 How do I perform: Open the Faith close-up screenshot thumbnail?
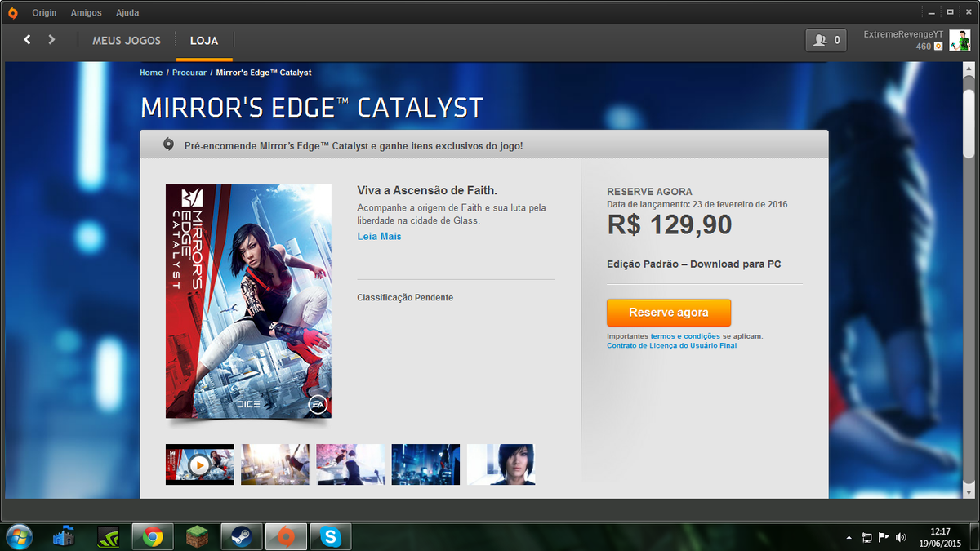(x=501, y=464)
